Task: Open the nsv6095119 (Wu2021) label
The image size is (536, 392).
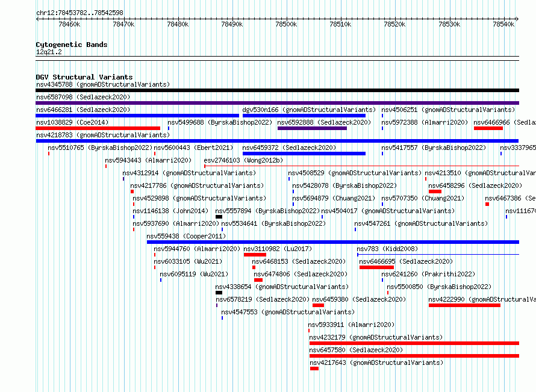Action: point(194,274)
